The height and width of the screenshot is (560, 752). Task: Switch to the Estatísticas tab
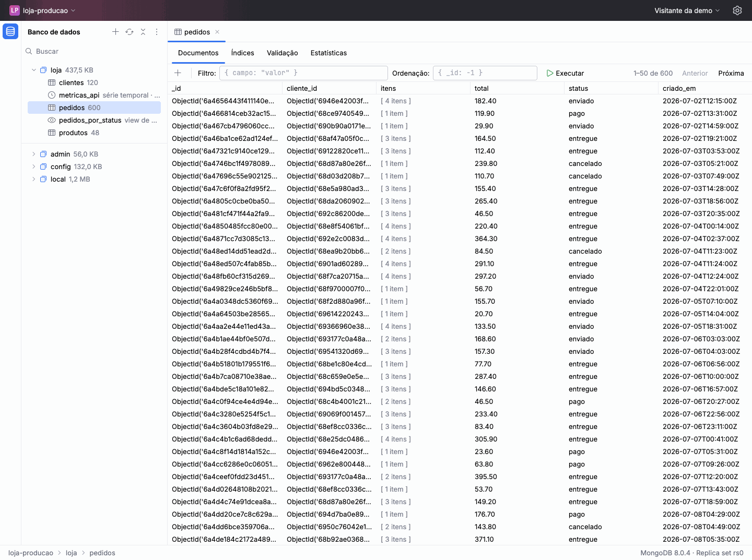tap(328, 53)
